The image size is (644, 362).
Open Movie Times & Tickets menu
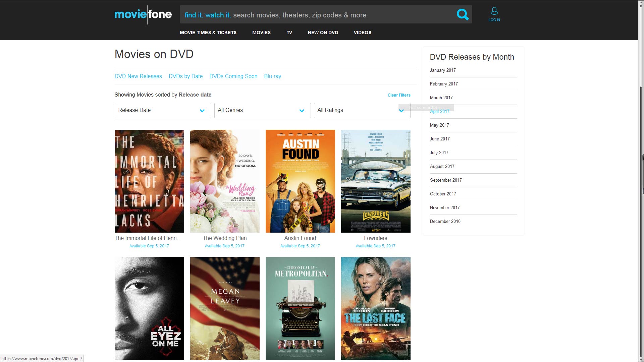[208, 33]
